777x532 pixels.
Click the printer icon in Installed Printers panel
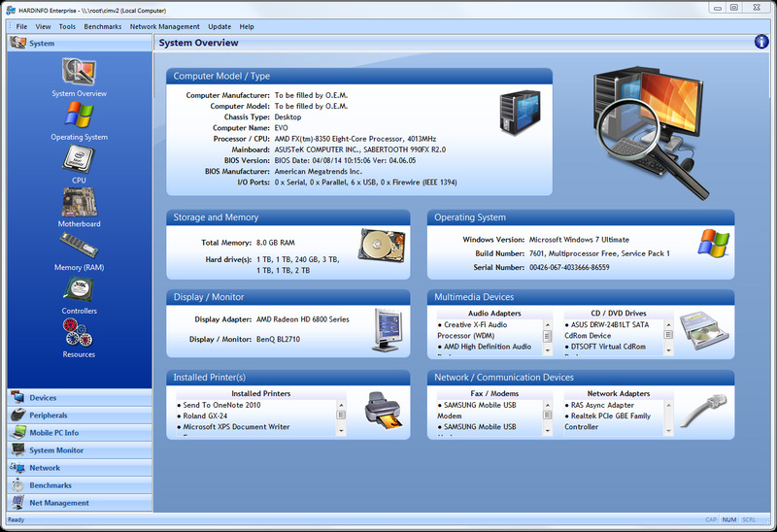384,410
